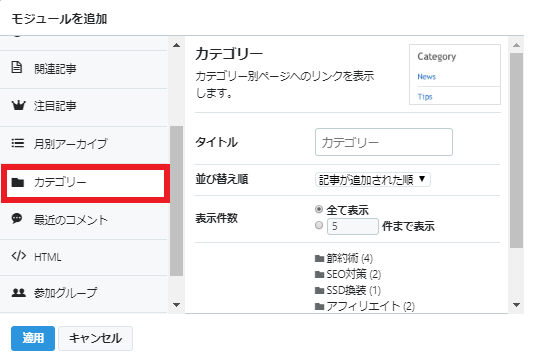Click the folder icon next to 節約術 (4)
This screenshot has width=534, height=361.
319,259
